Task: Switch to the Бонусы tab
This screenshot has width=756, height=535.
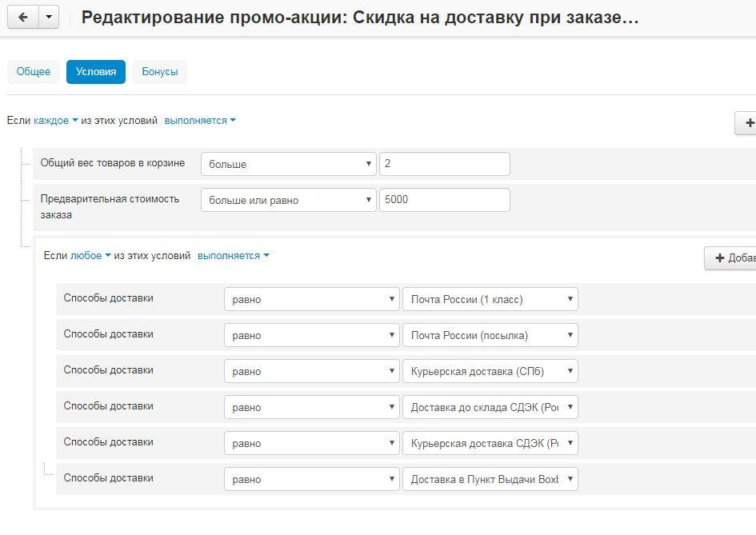Action: [x=158, y=71]
